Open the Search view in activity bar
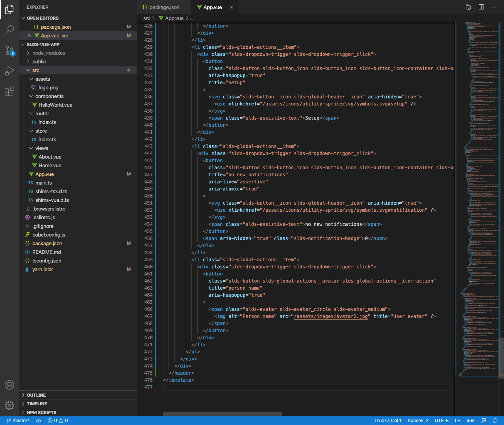 [9, 30]
